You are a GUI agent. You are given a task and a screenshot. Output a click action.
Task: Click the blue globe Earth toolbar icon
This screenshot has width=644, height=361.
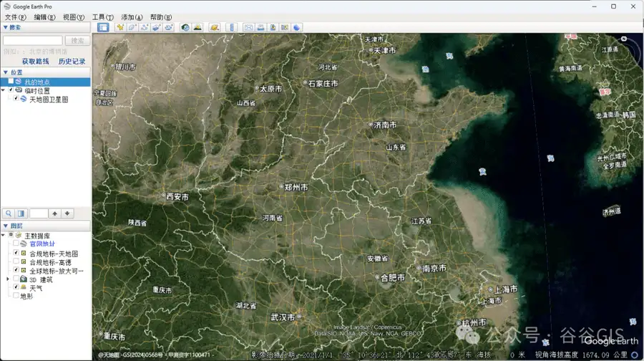[296, 27]
